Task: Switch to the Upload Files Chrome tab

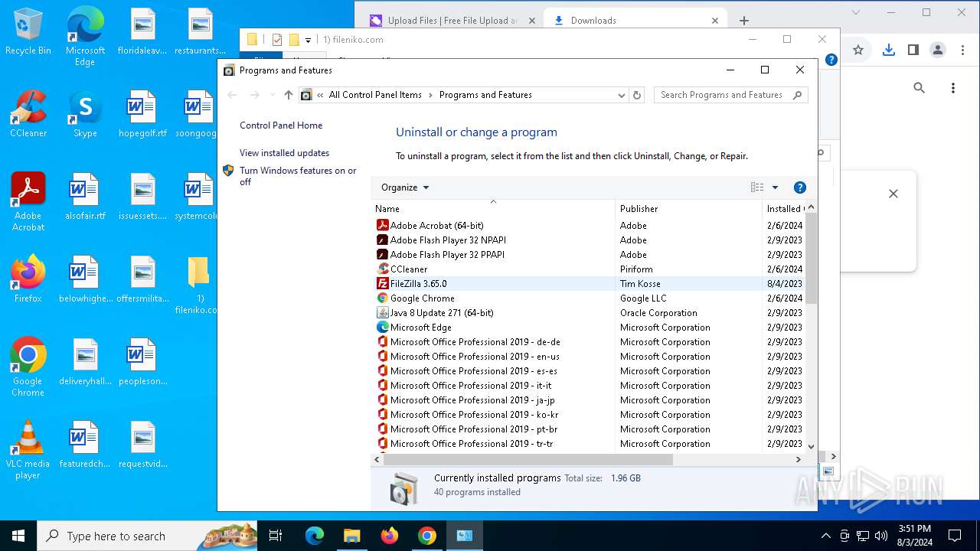Action: tap(452, 21)
